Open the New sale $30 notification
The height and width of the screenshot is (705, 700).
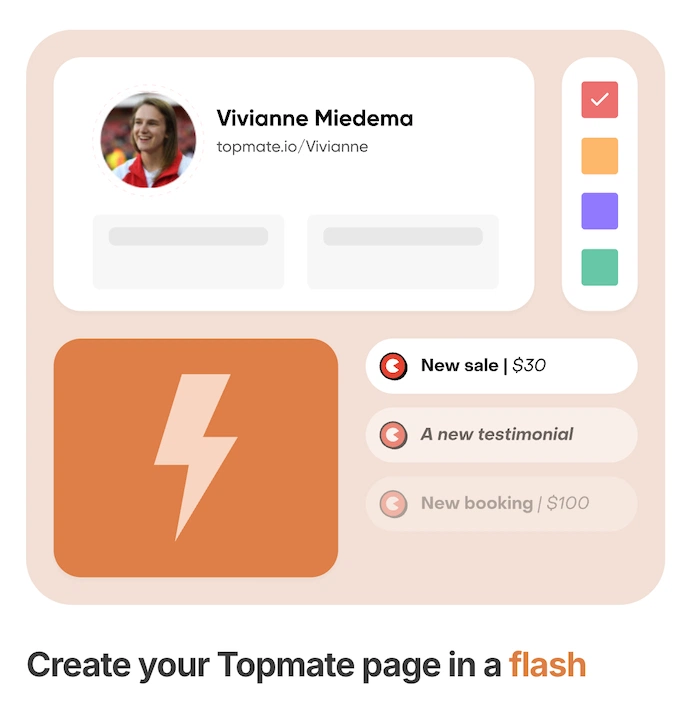501,366
